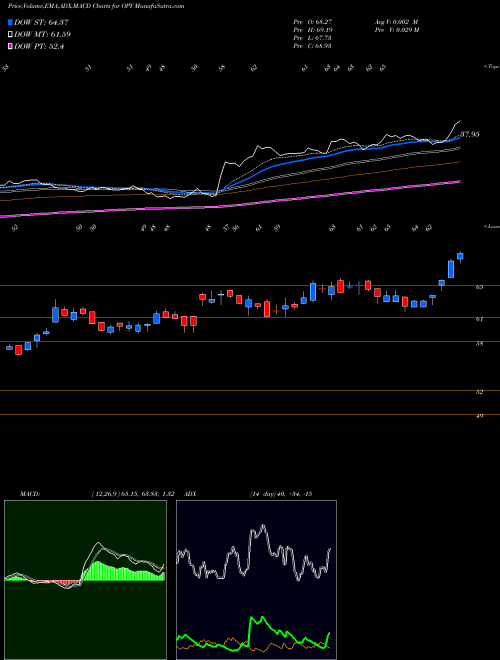Viewport: 500px width, 660px height.
Task: Open the ADX indicator thumbnail chart
Action: (256, 580)
